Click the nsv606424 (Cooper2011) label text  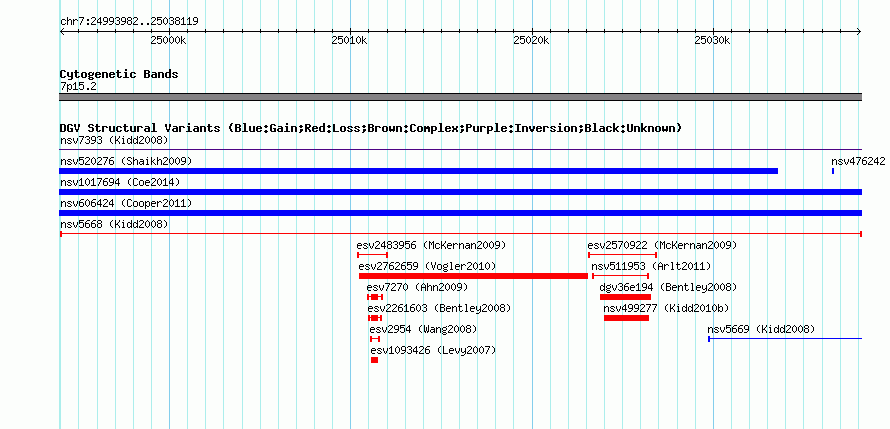tap(126, 203)
